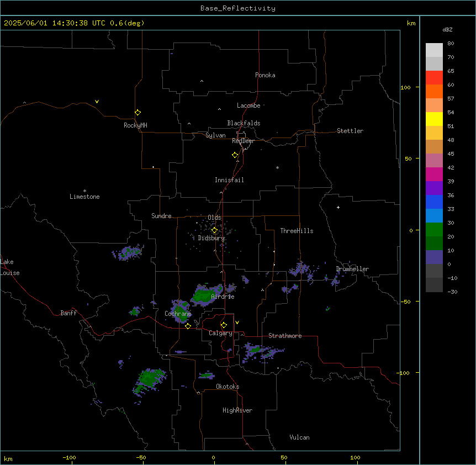Click the Innisfail city label
The height and width of the screenshot is (465, 476).
tap(229, 180)
